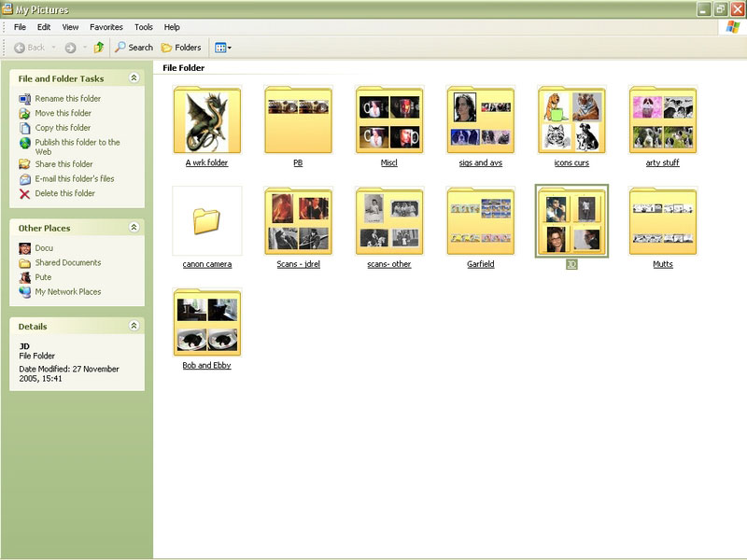The height and width of the screenshot is (560, 747).
Task: Select the A wrk folder dragon thumbnail
Action: pyautogui.click(x=207, y=119)
